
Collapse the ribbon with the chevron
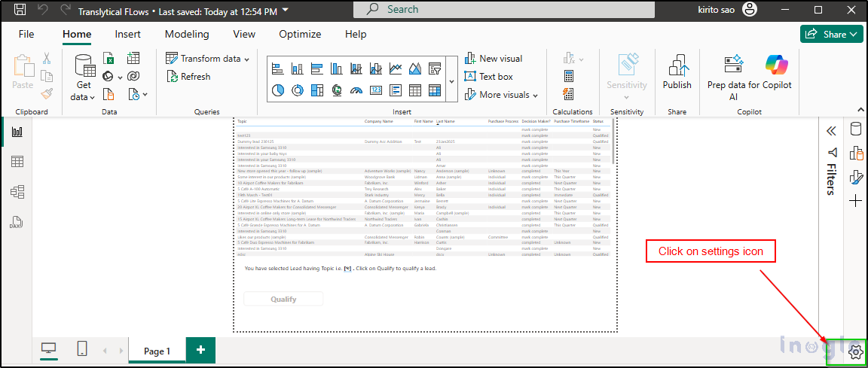pos(860,110)
